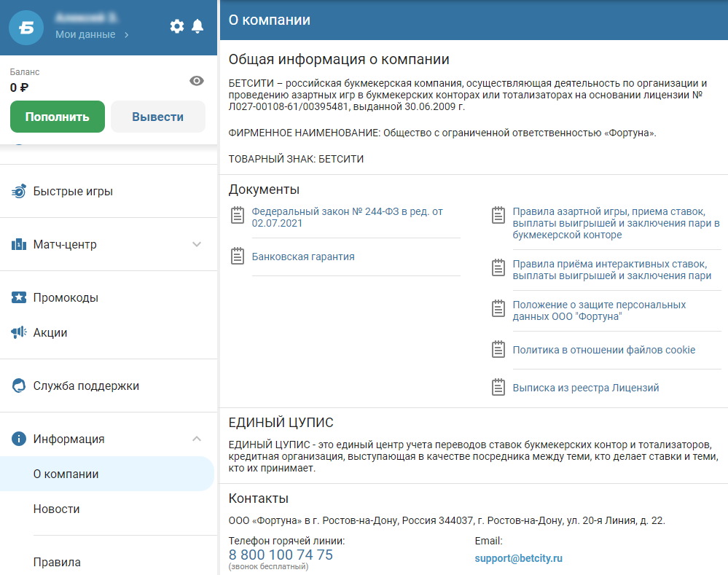Click the ЕДИНЫЙ ЦУПИС heading
This screenshot has height=575, width=728.
pyautogui.click(x=281, y=423)
